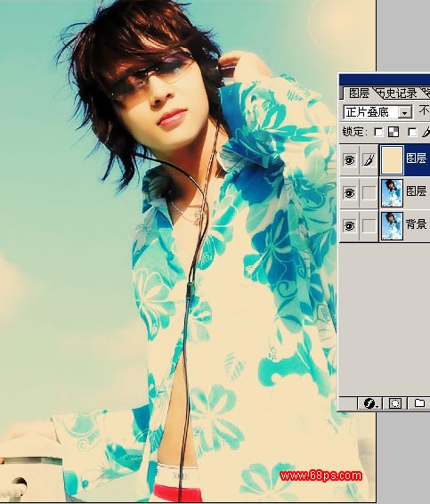Select the 背景 layer name
This screenshot has width=430, height=504.
click(x=417, y=224)
